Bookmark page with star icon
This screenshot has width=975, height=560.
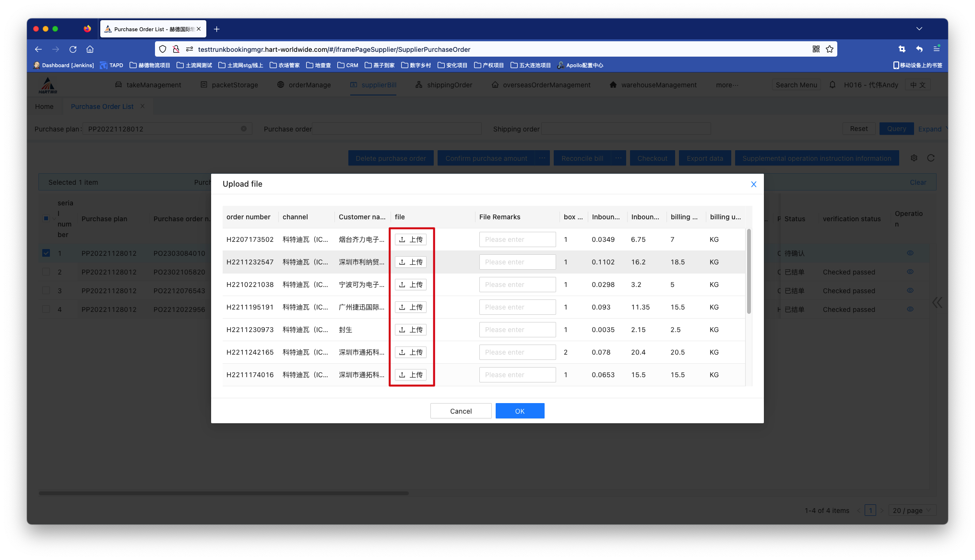[x=830, y=49]
